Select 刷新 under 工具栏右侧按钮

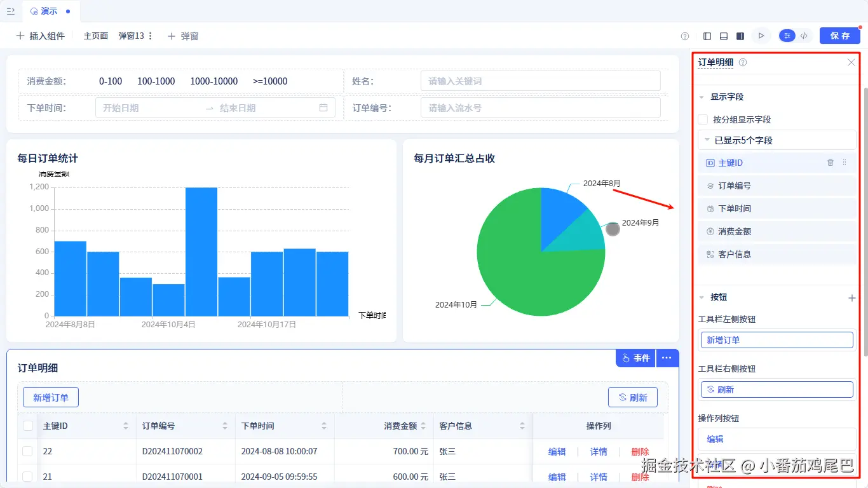pyautogui.click(x=776, y=390)
